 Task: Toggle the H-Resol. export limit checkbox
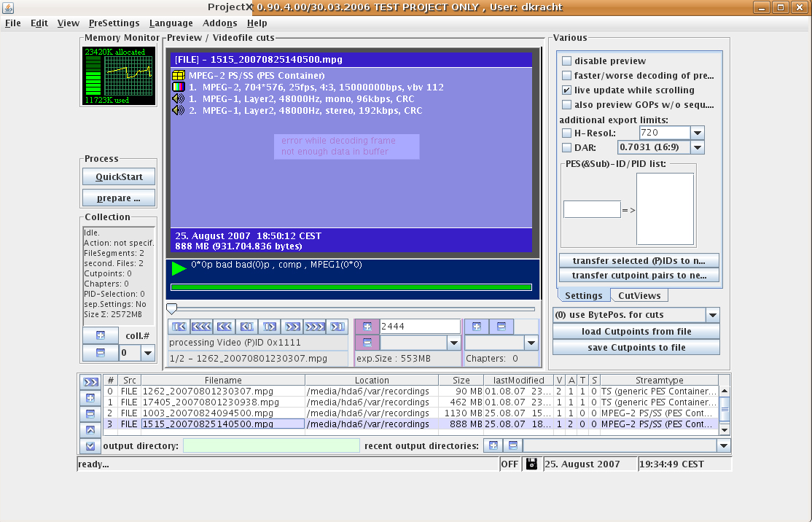[566, 133]
